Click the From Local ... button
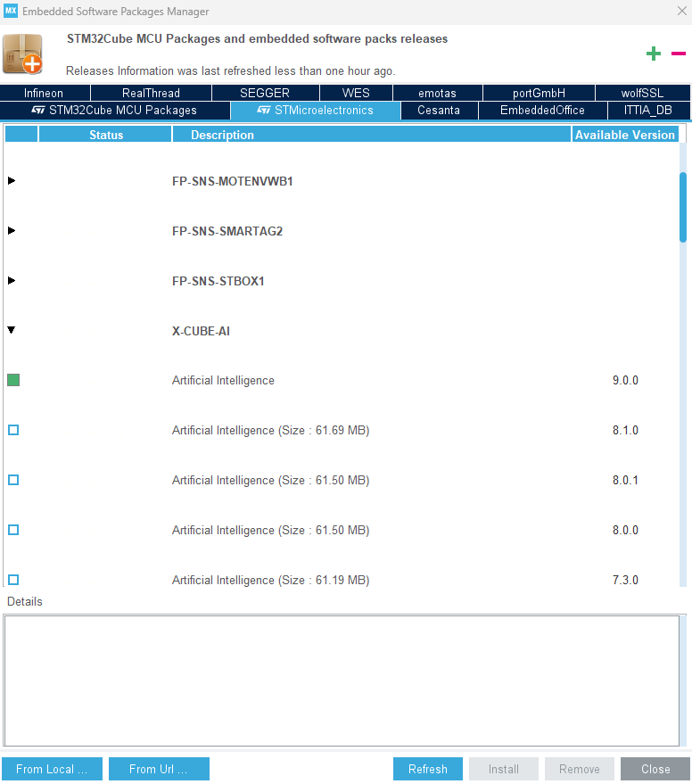This screenshot has height=784, width=692. click(52, 769)
